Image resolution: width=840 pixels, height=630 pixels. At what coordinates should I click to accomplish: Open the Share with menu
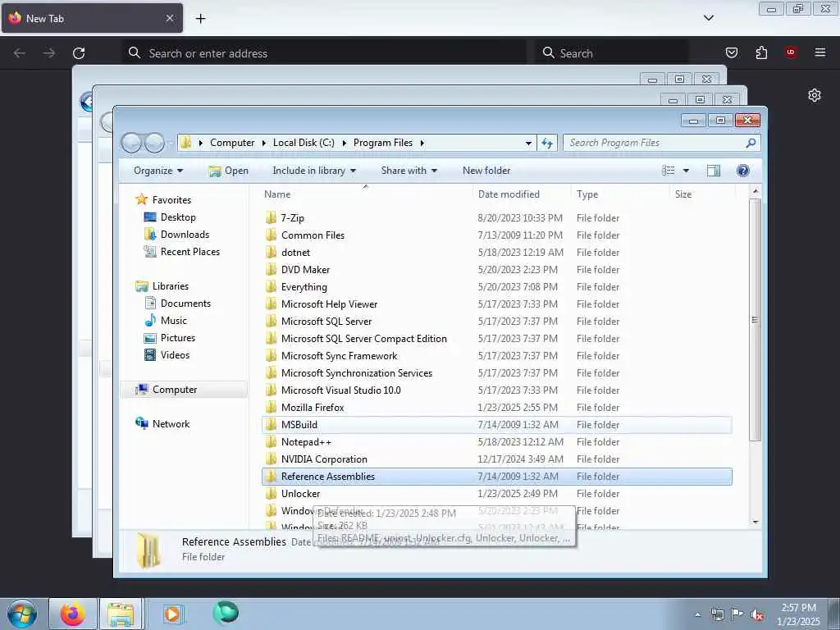tap(409, 171)
